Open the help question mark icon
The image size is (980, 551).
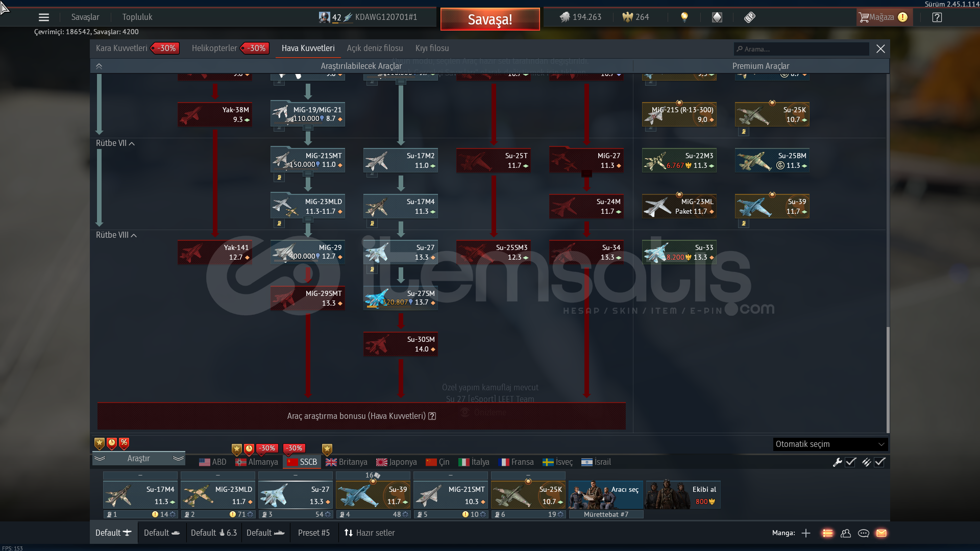937,17
